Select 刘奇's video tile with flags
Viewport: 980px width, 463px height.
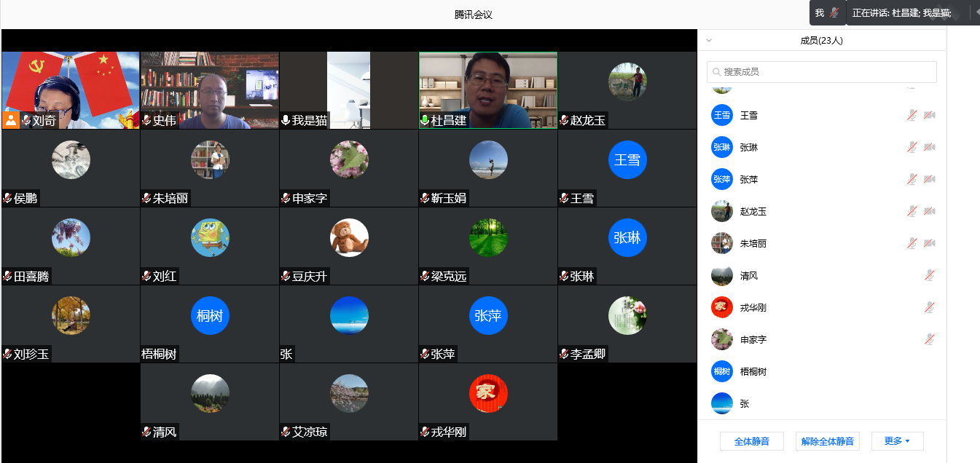click(x=71, y=90)
